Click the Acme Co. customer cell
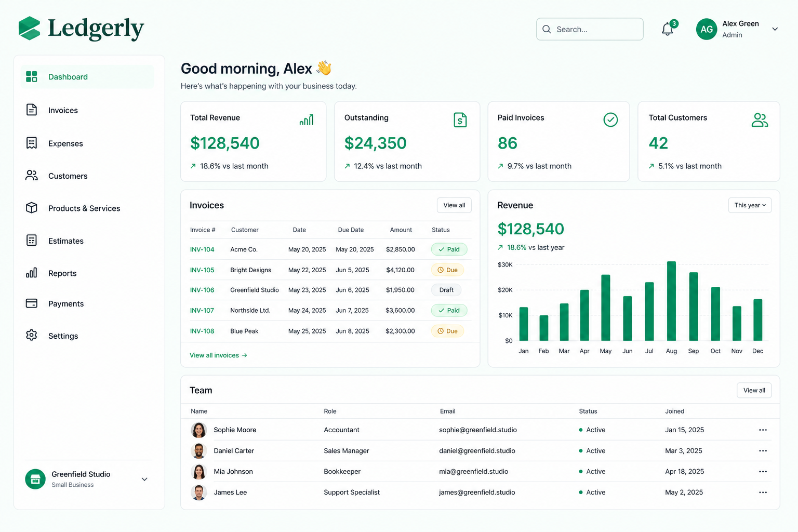The height and width of the screenshot is (532, 798). tap(244, 249)
